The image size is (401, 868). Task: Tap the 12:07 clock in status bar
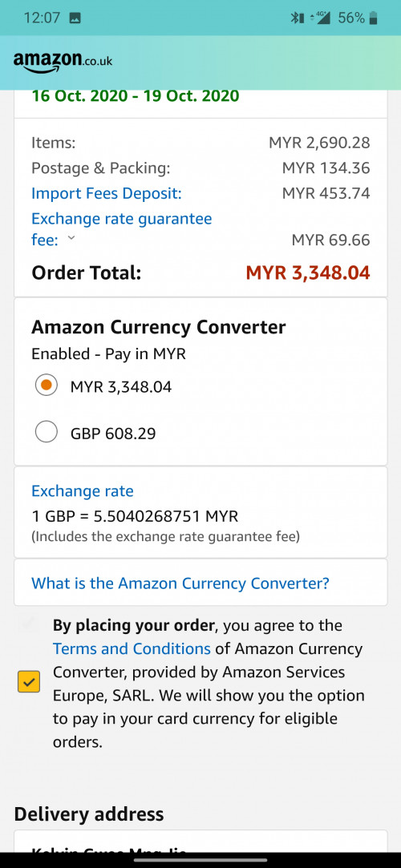(x=42, y=18)
